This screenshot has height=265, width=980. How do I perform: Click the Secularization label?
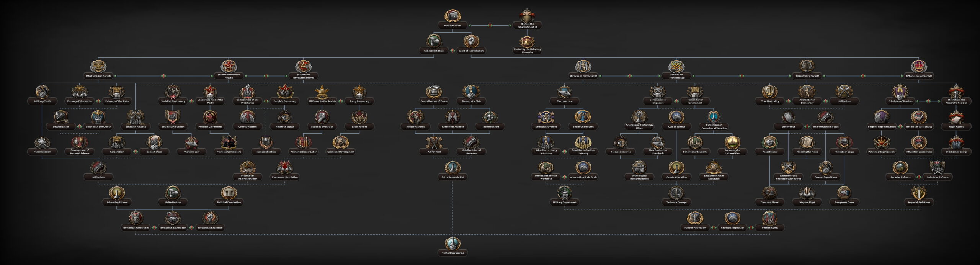(x=61, y=126)
